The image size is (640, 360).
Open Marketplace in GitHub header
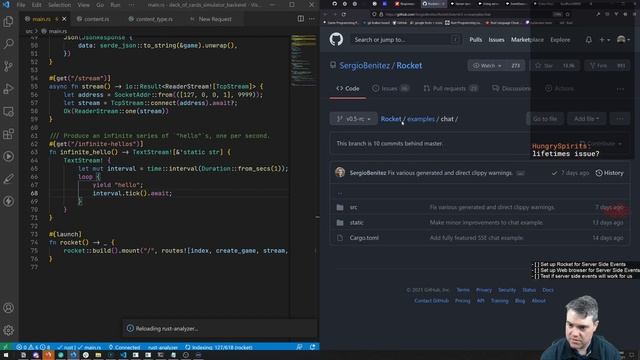pos(527,40)
